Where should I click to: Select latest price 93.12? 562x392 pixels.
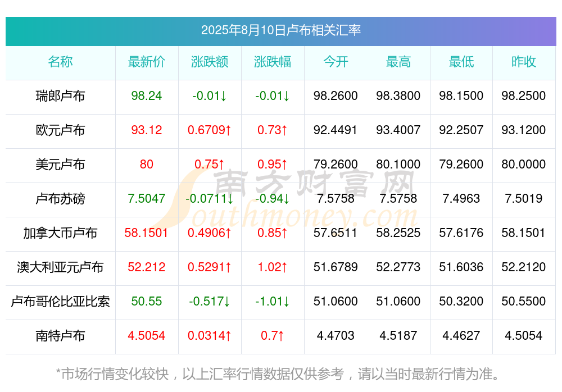pyautogui.click(x=147, y=130)
